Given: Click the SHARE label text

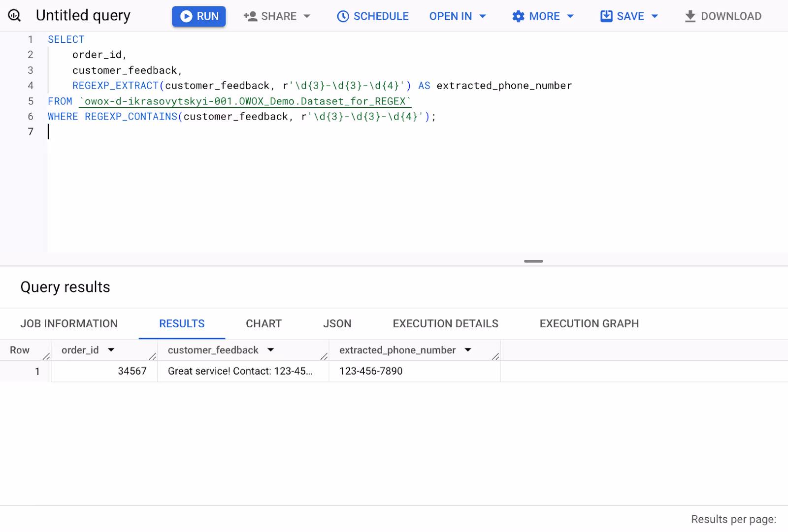Looking at the screenshot, I should click(279, 16).
